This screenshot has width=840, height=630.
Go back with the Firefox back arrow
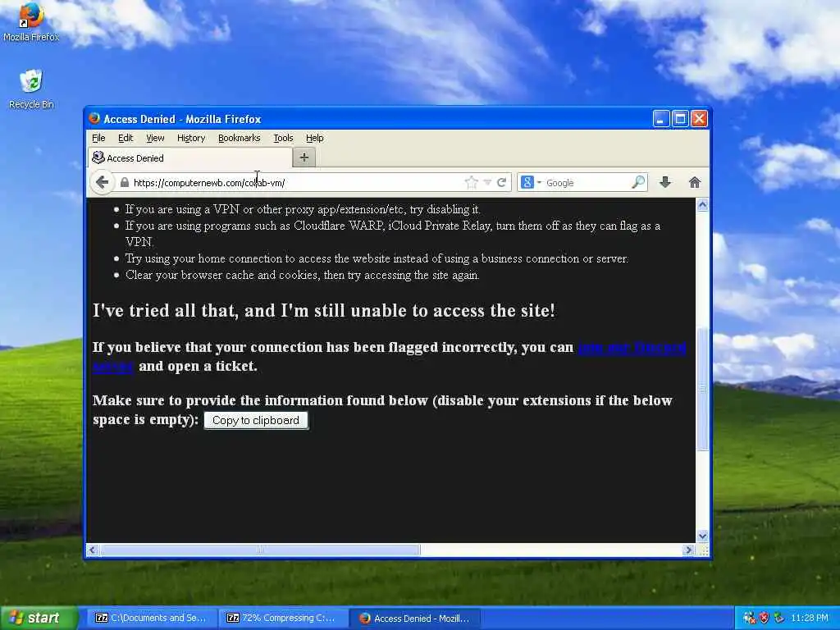pyautogui.click(x=102, y=183)
